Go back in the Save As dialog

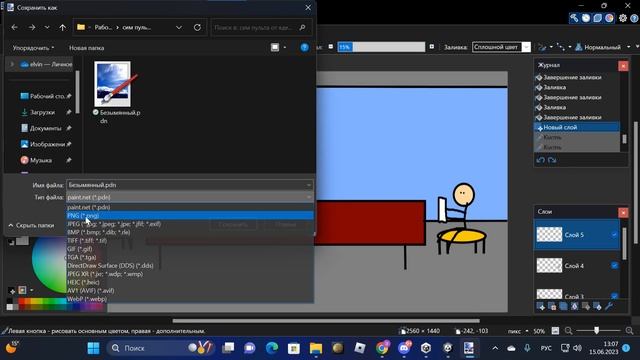(x=15, y=27)
